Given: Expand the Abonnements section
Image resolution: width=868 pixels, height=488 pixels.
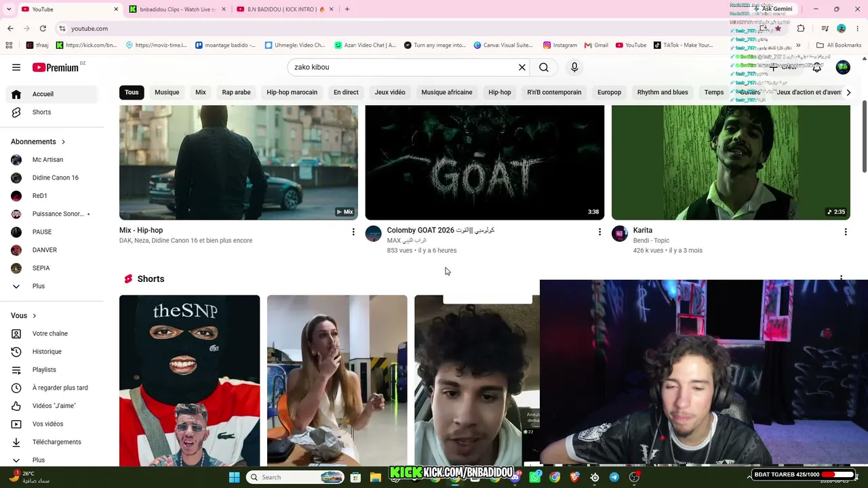Looking at the screenshot, I should 38,142.
